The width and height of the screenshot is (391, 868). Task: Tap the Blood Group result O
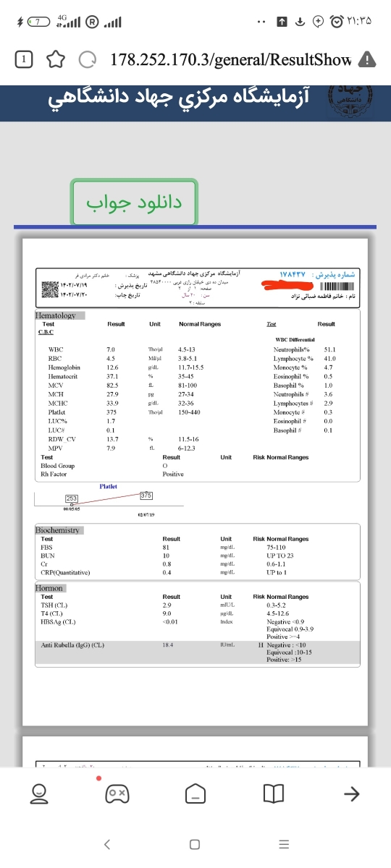coord(165,466)
